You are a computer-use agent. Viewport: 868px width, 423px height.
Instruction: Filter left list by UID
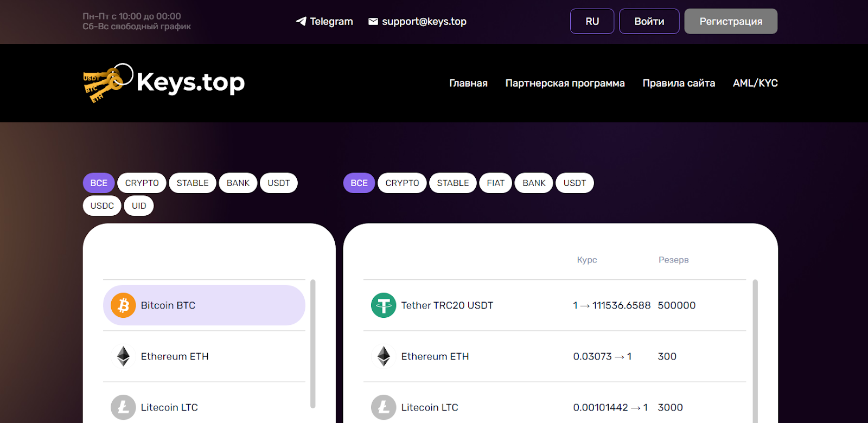(x=139, y=206)
